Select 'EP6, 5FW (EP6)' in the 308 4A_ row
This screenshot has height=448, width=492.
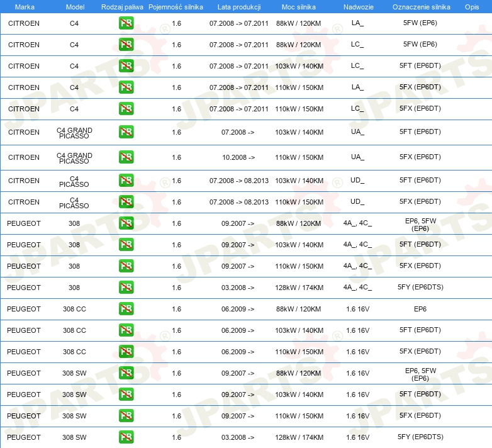[x=420, y=225]
